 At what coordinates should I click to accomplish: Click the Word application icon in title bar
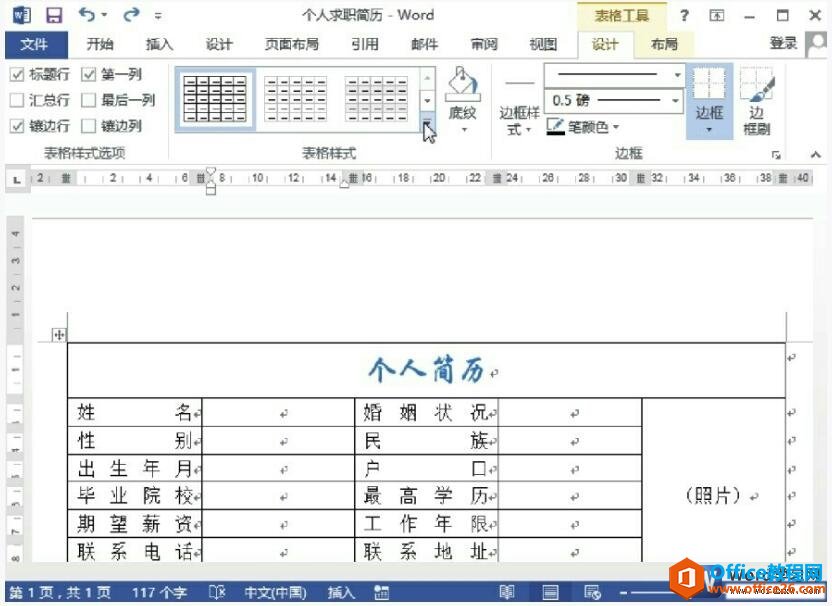click(x=21, y=15)
